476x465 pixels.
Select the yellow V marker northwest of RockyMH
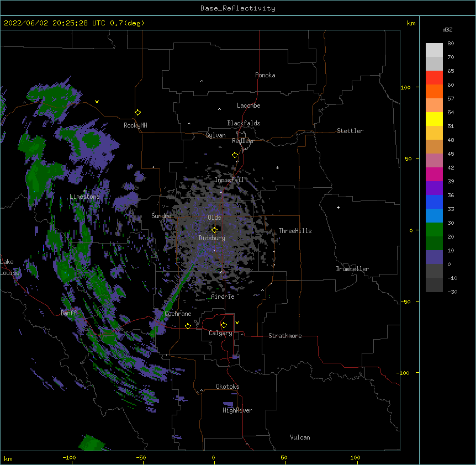click(x=97, y=102)
